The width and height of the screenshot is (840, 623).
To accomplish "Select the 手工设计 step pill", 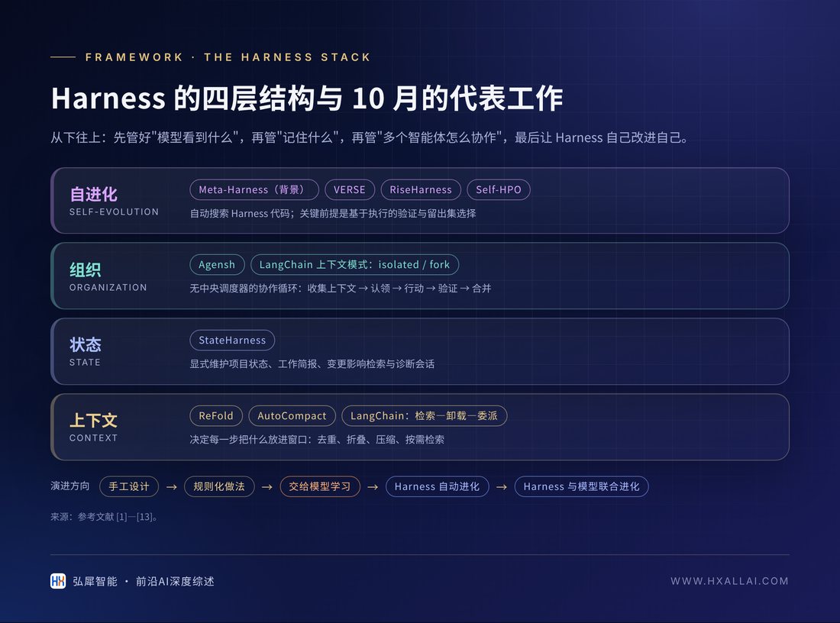I will [x=129, y=486].
